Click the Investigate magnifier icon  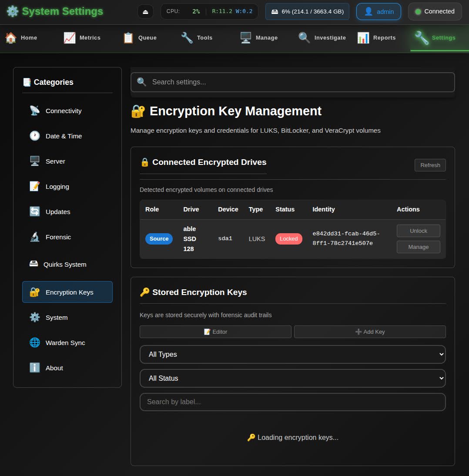pos(304,38)
